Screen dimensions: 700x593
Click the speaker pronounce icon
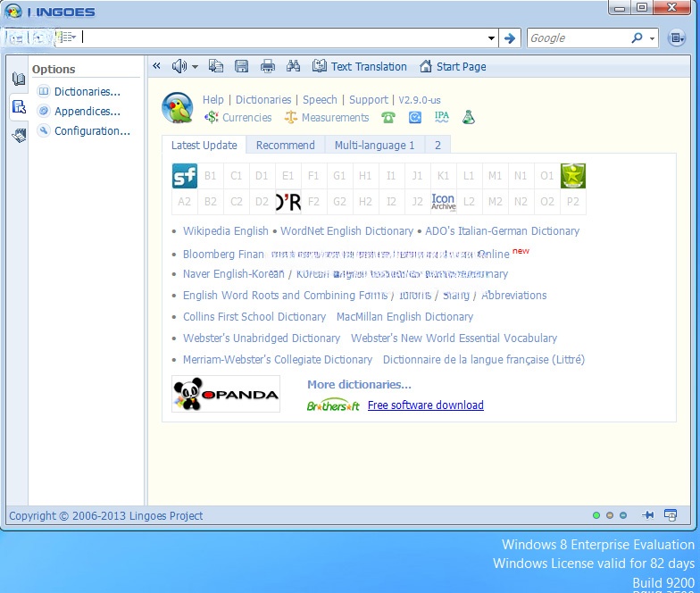tap(179, 66)
